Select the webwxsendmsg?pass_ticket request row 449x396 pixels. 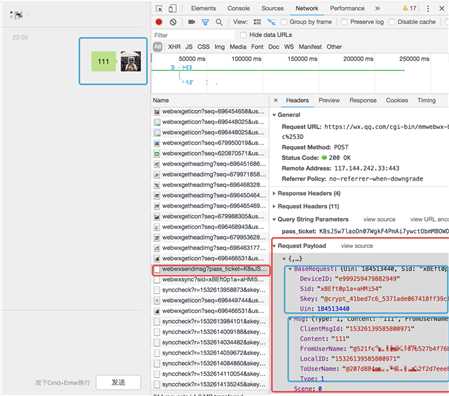pyautogui.click(x=211, y=269)
